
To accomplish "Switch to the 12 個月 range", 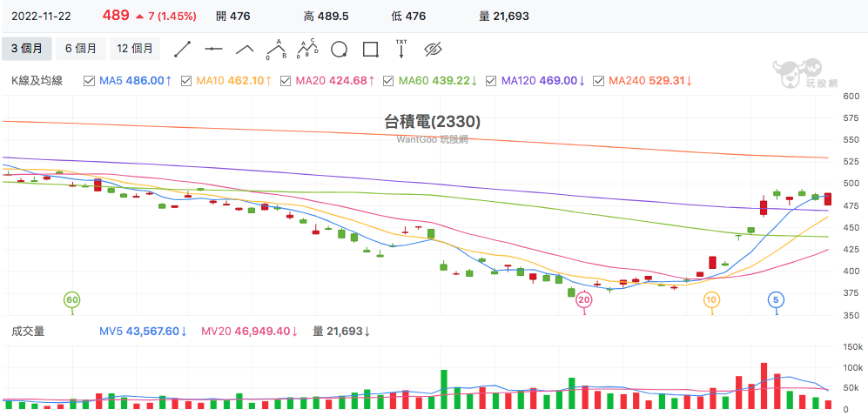I will point(135,49).
